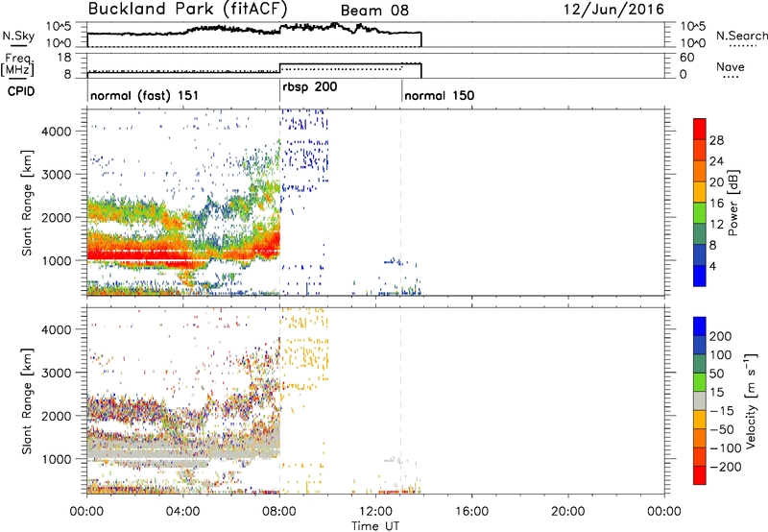The image size is (768, 532).
Task: Pick the yellow-orange segment beside 16 on the Power colorbar
Action: pyautogui.click(x=700, y=191)
